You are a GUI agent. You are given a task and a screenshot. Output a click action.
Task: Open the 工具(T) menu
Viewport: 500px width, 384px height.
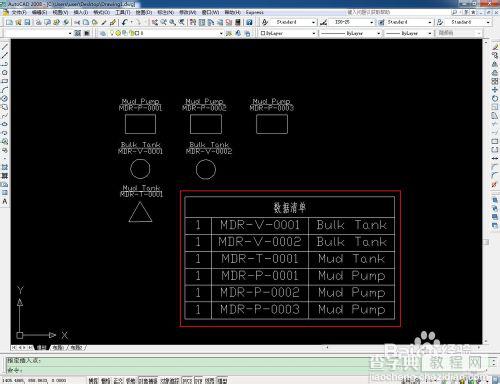pyautogui.click(x=123, y=12)
